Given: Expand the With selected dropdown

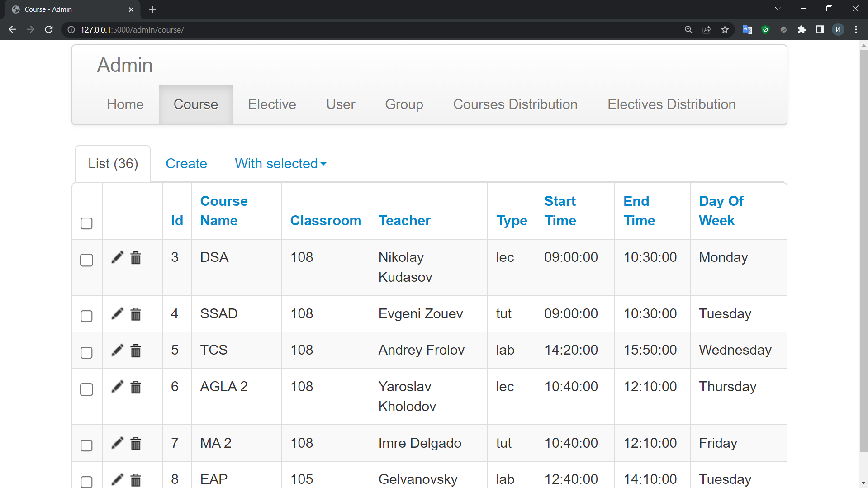Looking at the screenshot, I should pyautogui.click(x=280, y=164).
